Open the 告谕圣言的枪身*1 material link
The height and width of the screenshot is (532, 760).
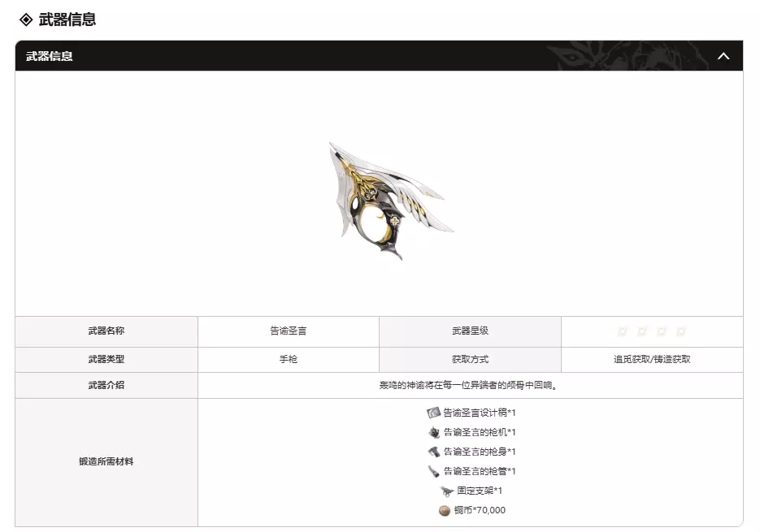pos(480,452)
